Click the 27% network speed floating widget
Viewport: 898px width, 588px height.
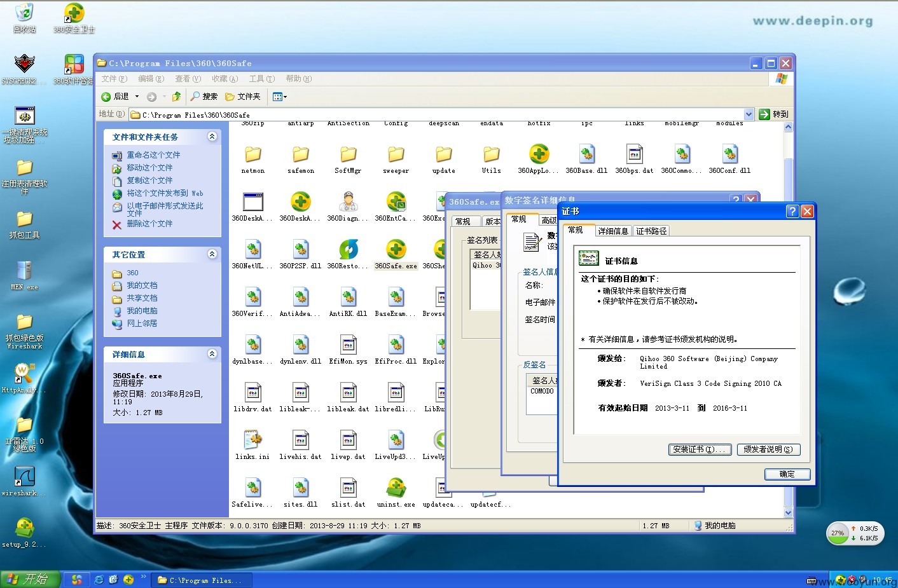(x=855, y=533)
